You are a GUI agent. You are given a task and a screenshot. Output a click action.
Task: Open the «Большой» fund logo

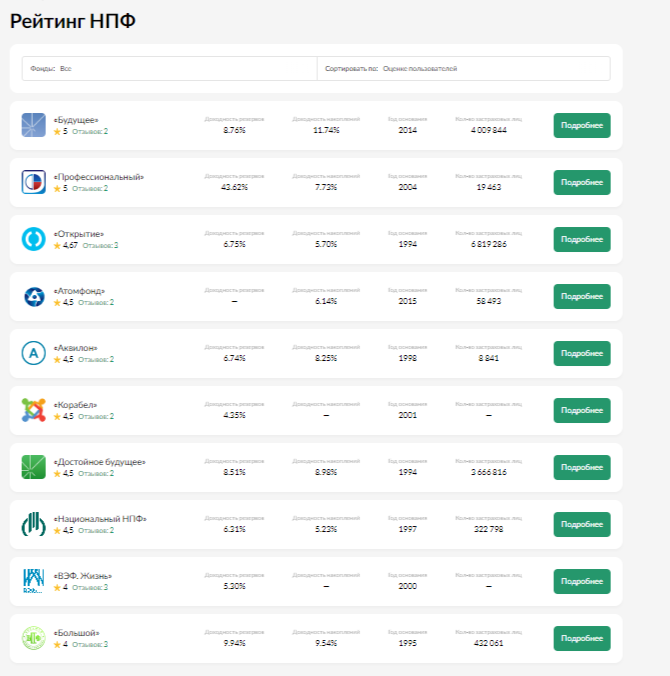click(x=34, y=638)
